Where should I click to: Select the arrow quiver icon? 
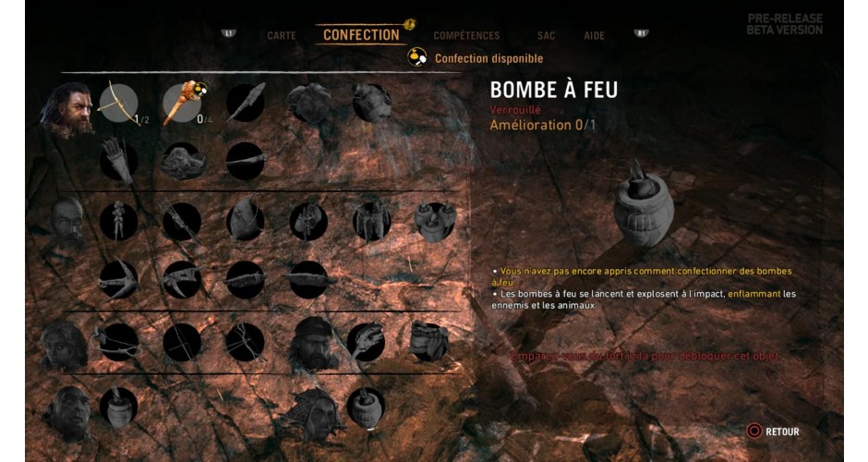118,161
